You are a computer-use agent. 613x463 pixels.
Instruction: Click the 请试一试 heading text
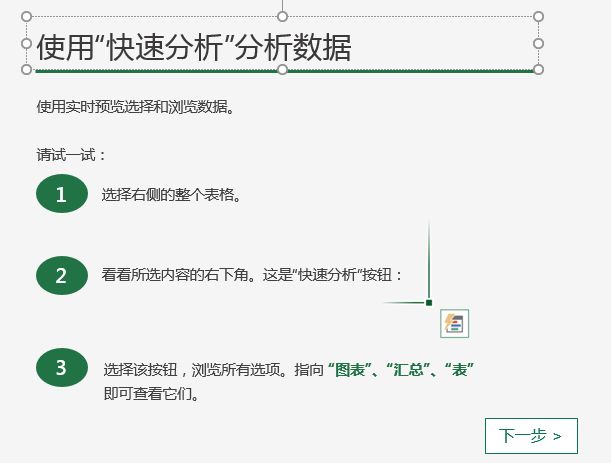[70, 155]
